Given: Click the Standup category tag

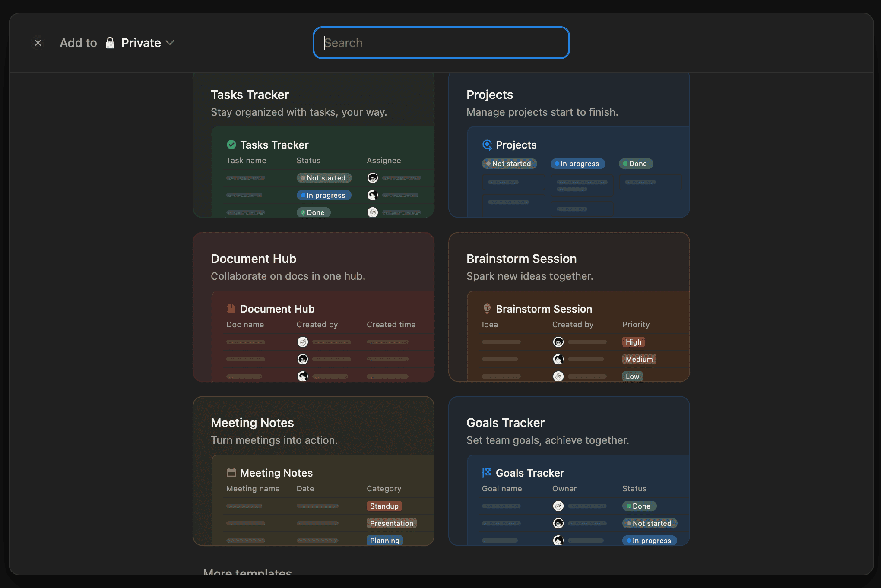Looking at the screenshot, I should [384, 506].
